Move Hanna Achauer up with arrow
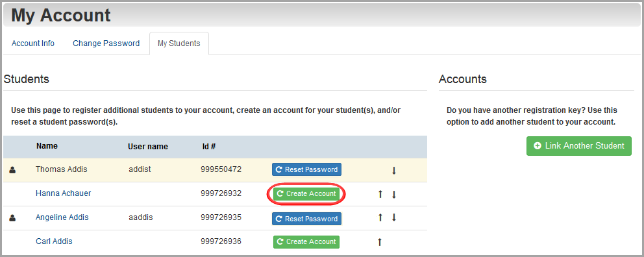644x257 pixels. point(380,194)
